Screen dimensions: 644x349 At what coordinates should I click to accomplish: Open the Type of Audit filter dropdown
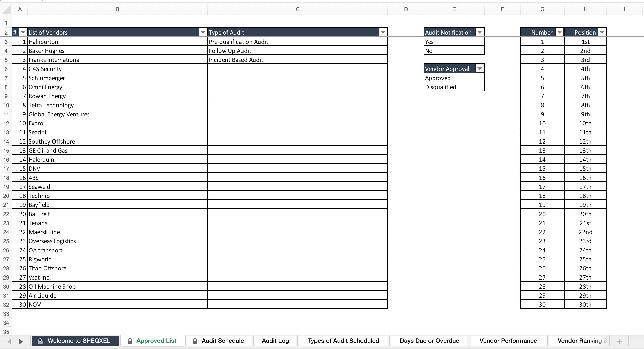point(383,32)
